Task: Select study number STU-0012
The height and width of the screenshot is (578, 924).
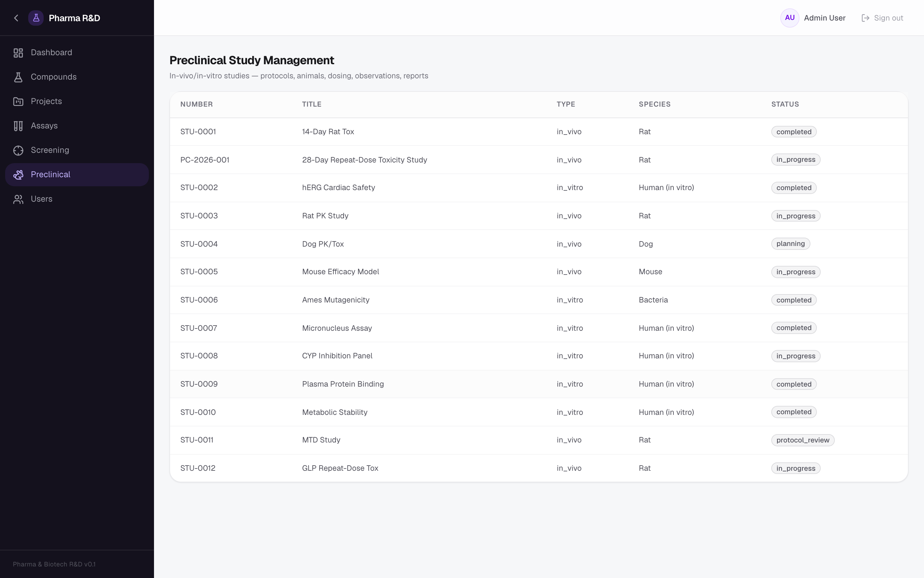Action: tap(198, 468)
